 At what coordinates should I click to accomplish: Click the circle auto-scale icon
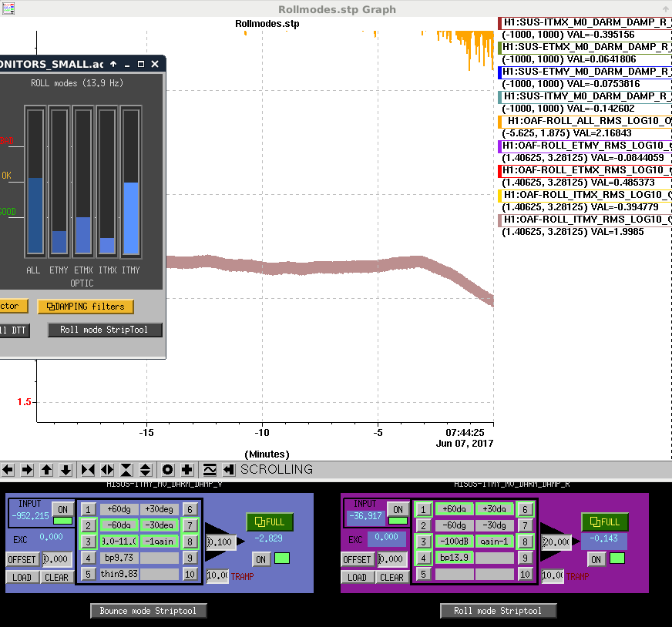[x=167, y=470]
